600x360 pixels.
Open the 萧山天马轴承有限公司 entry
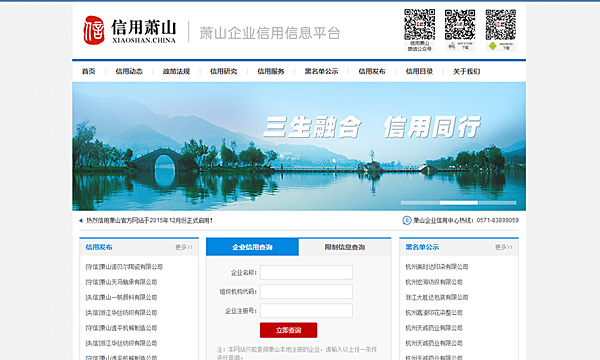[x=121, y=282]
